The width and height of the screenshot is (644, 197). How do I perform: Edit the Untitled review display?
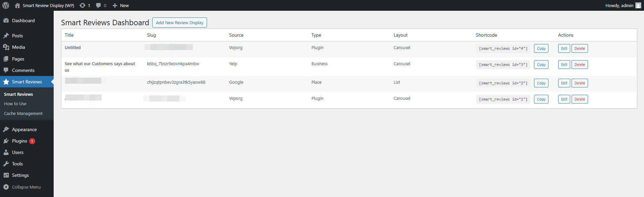(x=564, y=48)
